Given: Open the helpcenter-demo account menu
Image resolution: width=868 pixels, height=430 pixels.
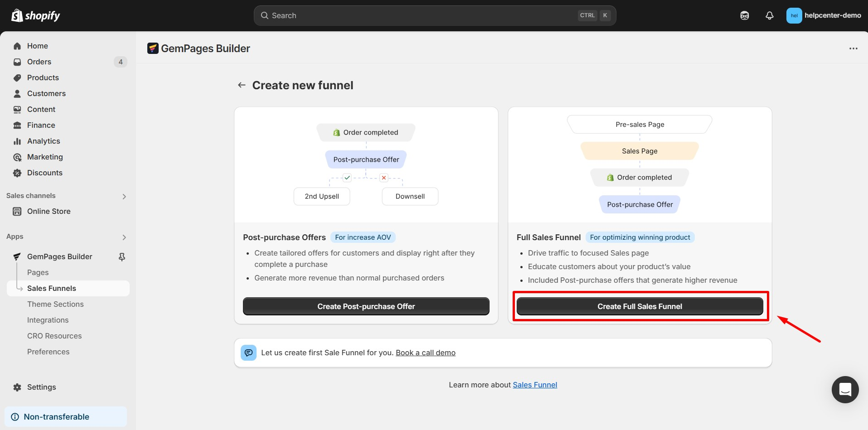Looking at the screenshot, I should 823,15.
